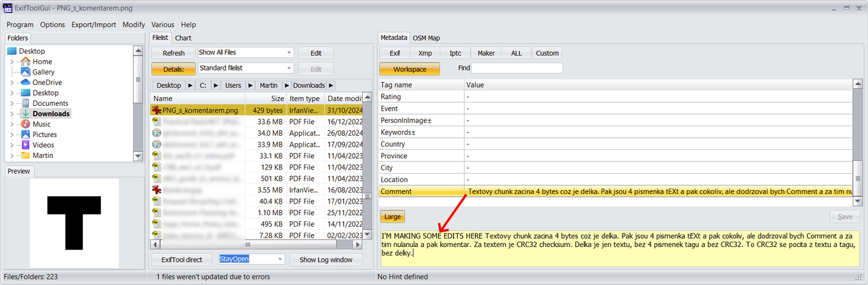Select the Music folder icon
868x285 pixels.
(25, 124)
